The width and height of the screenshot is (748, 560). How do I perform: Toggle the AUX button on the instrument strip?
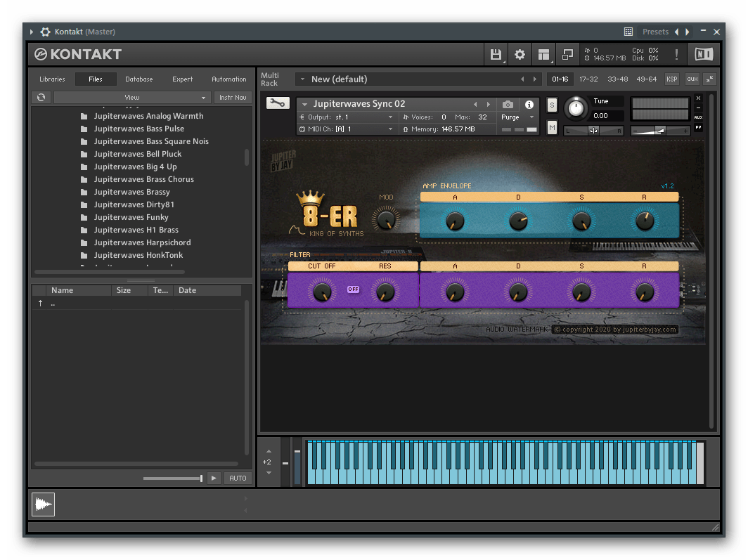point(698,117)
